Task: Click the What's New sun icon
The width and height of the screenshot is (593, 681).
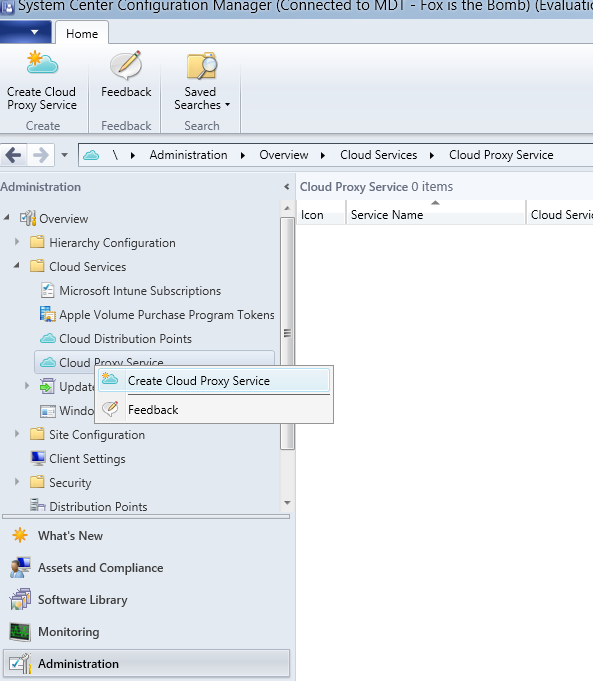Action: pyautogui.click(x=20, y=536)
